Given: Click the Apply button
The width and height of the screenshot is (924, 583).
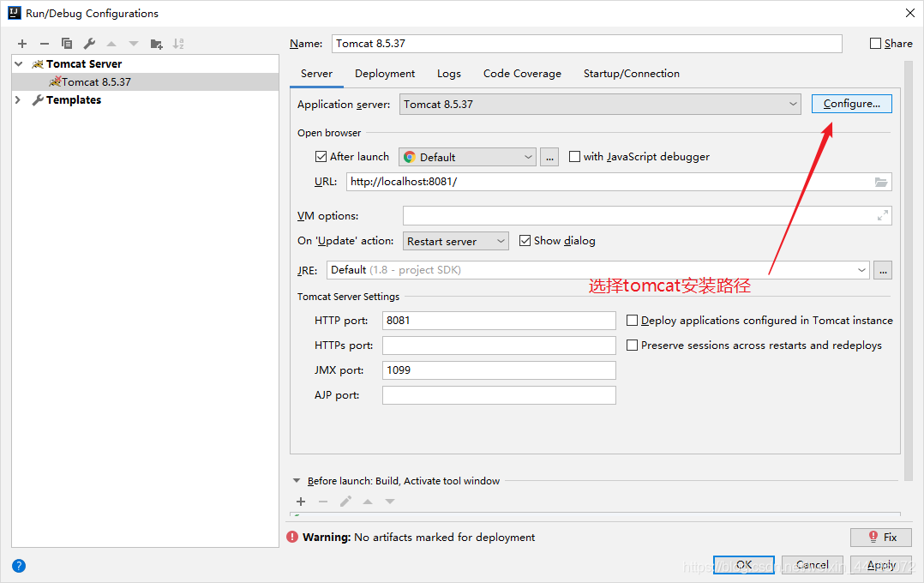Looking at the screenshot, I should click(881, 565).
